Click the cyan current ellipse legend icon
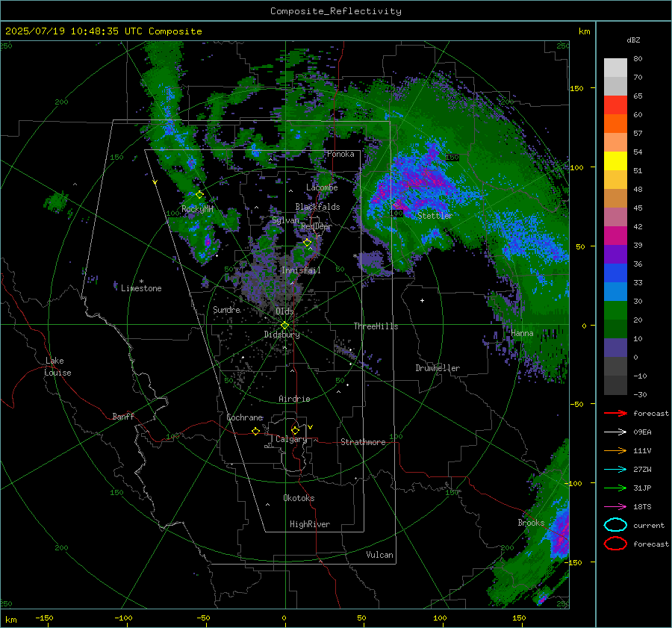 [615, 525]
